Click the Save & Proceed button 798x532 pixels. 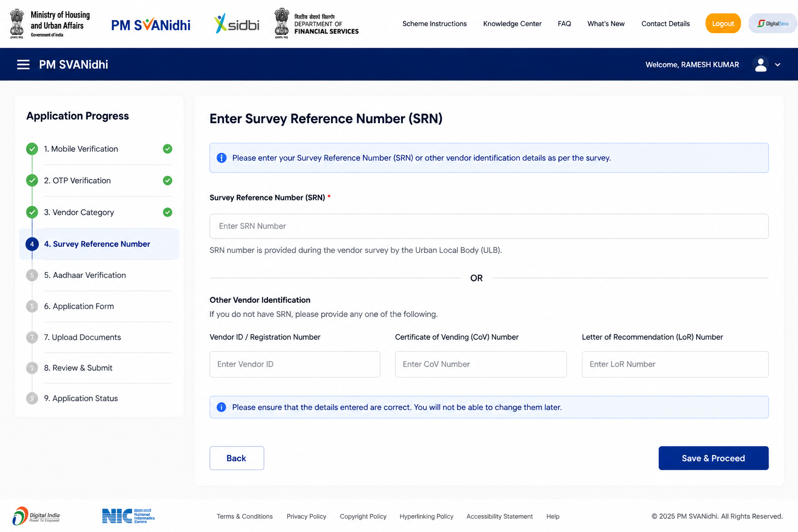pyautogui.click(x=713, y=458)
